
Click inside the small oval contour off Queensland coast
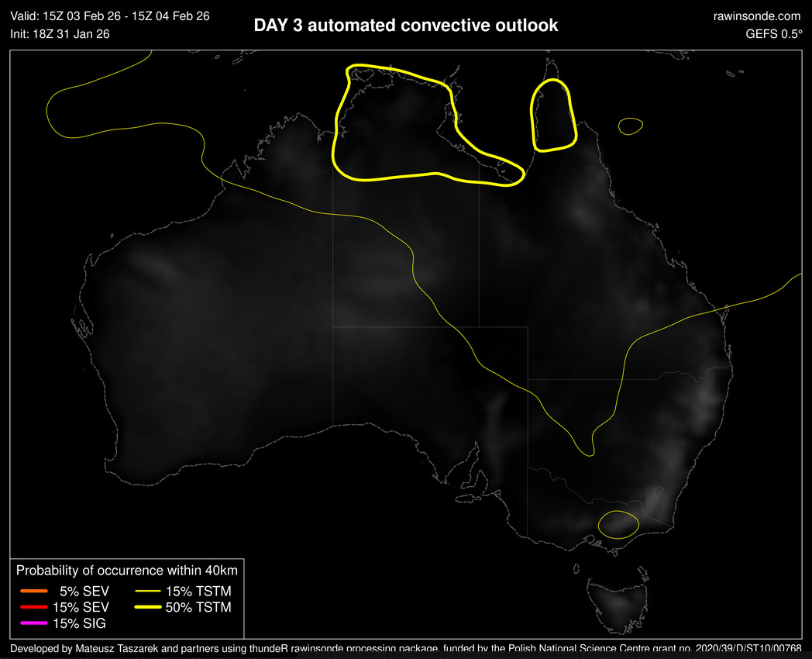(631, 126)
